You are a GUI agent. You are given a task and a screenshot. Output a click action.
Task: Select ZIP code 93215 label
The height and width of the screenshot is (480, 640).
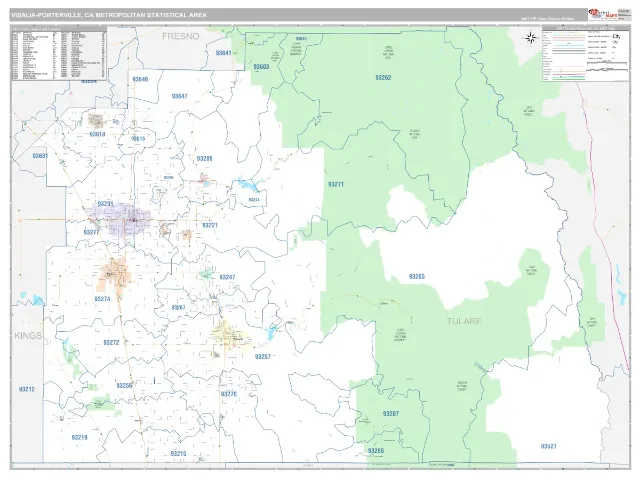tap(178, 453)
